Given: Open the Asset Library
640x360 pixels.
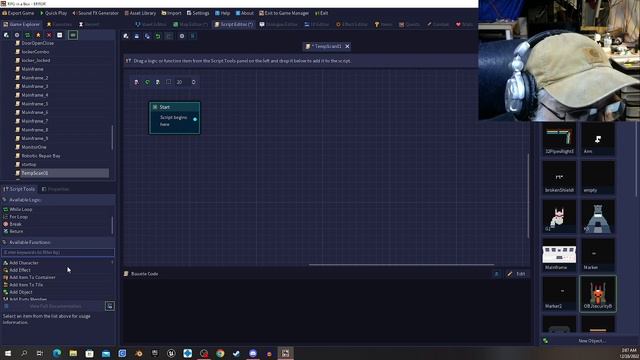Looking at the screenshot, I should 140,13.
